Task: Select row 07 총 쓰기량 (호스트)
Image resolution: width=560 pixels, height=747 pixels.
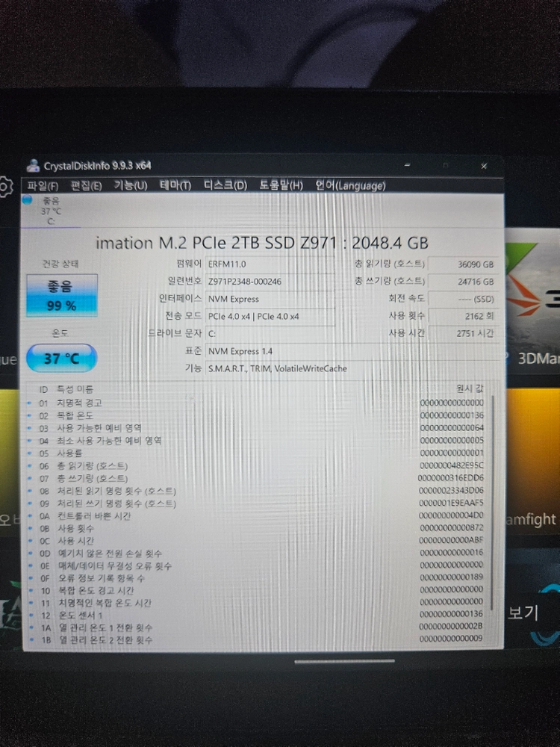Action: 256,478
